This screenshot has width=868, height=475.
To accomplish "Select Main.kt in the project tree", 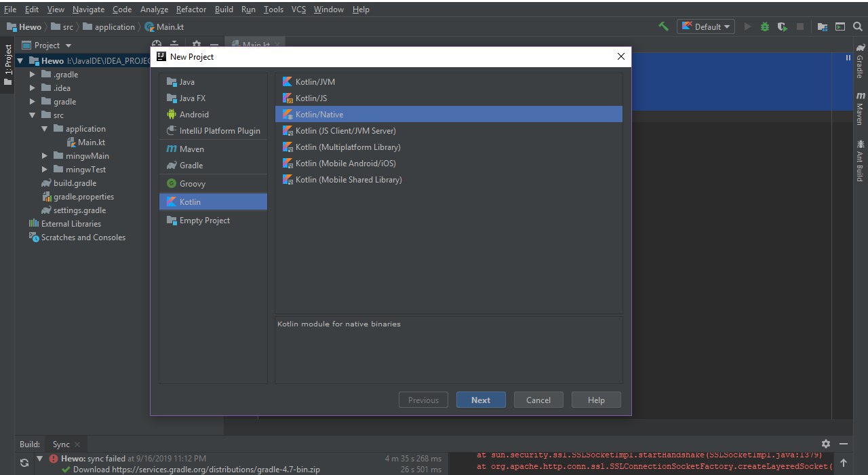I will (x=85, y=142).
